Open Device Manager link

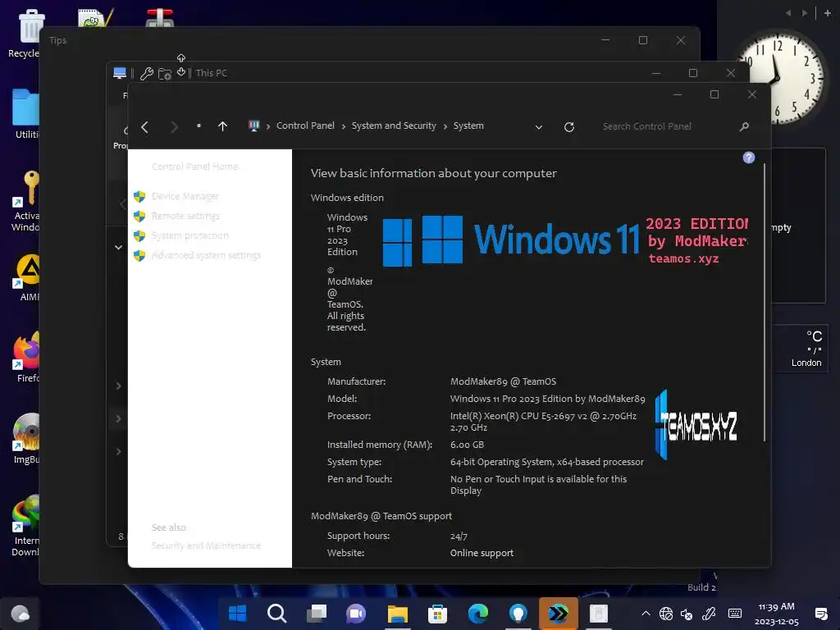185,197
